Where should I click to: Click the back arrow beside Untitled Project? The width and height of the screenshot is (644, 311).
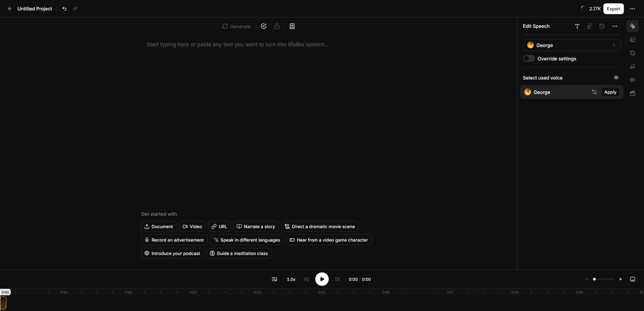point(10,9)
